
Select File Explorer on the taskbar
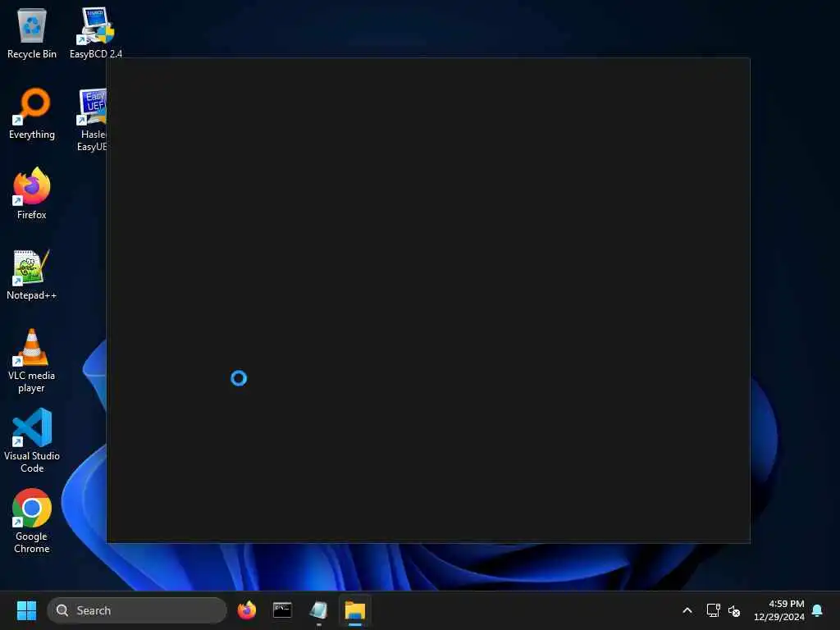[x=354, y=610]
